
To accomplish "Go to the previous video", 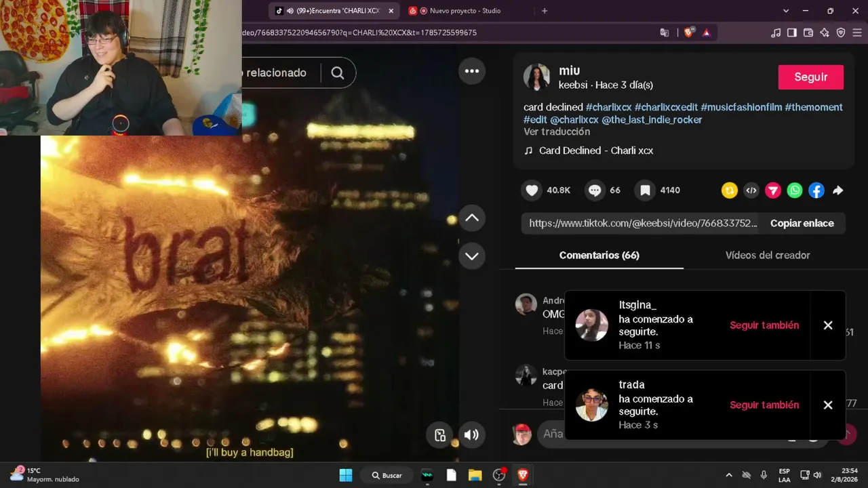I will pos(472,218).
